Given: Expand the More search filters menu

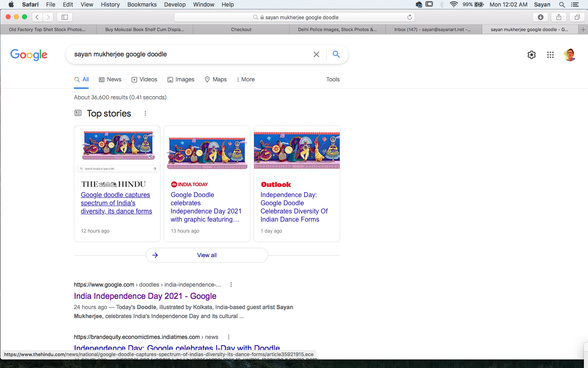Looking at the screenshot, I should click(x=245, y=79).
